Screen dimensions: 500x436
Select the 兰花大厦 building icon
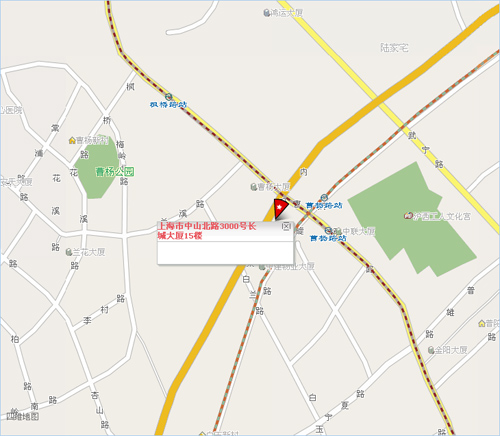tap(69, 252)
